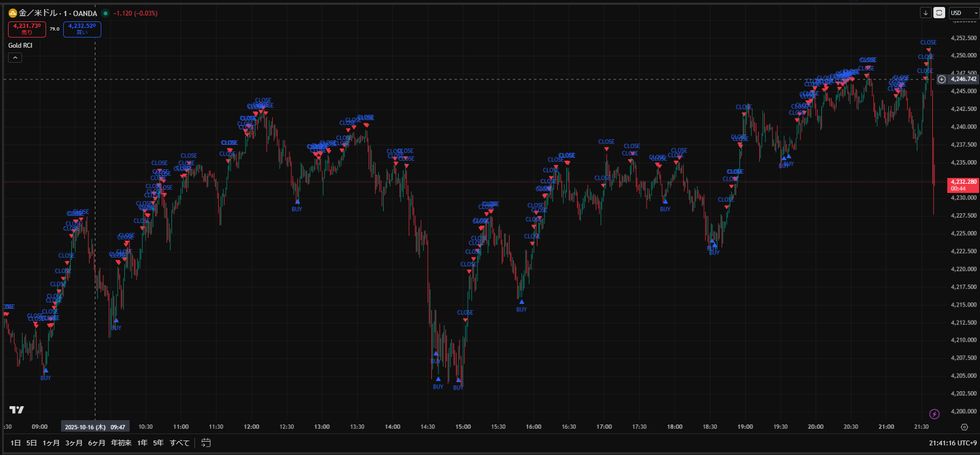This screenshot has height=455, width=980.
Task: Open the 21:41:16 UTC+9 timezone menu
Action: [953, 443]
